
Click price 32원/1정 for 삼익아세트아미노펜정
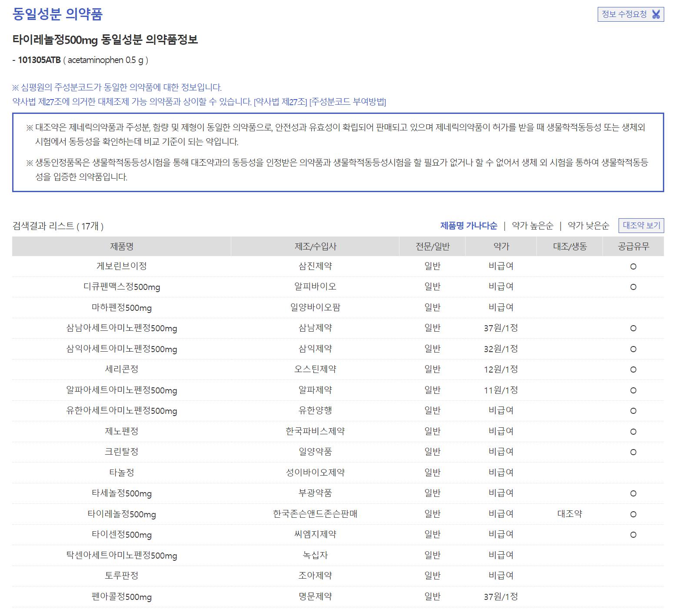501,349
